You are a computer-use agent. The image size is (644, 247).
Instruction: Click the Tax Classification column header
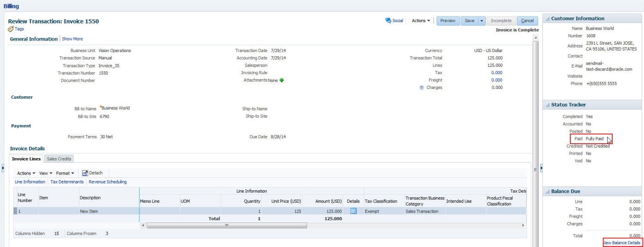(x=383, y=201)
